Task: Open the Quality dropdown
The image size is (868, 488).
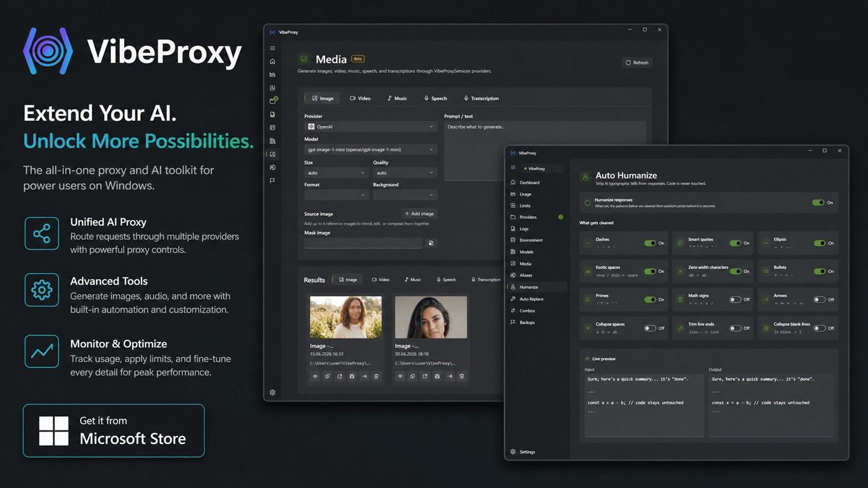Action: coord(405,172)
